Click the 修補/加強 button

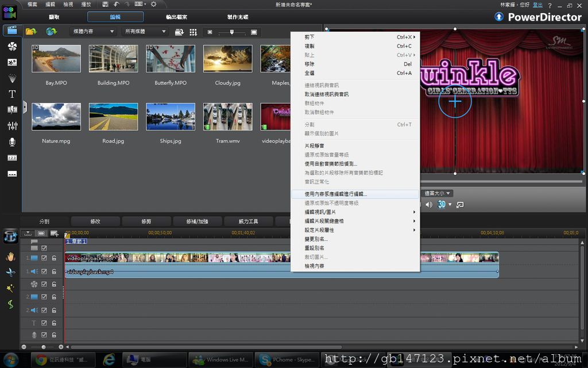[x=198, y=221]
